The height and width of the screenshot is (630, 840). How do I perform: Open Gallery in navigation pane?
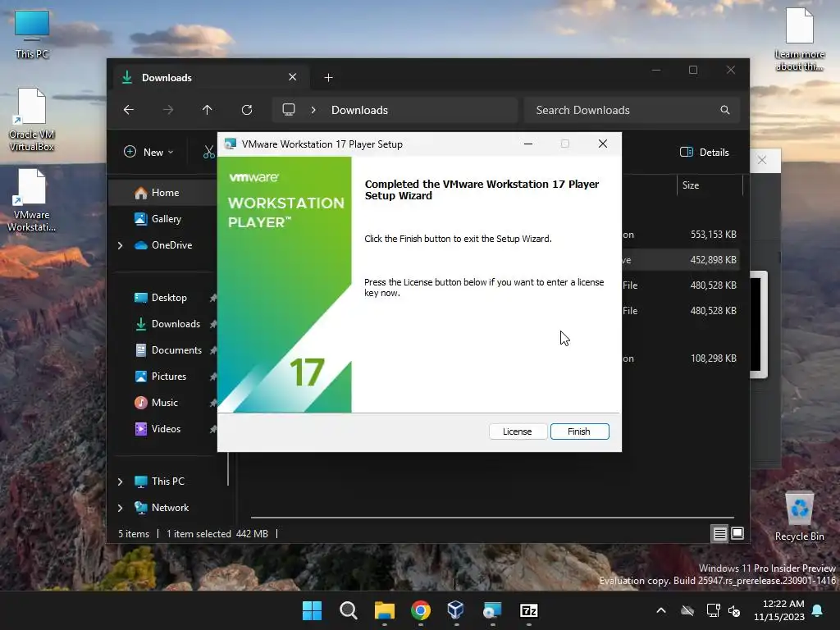point(166,218)
